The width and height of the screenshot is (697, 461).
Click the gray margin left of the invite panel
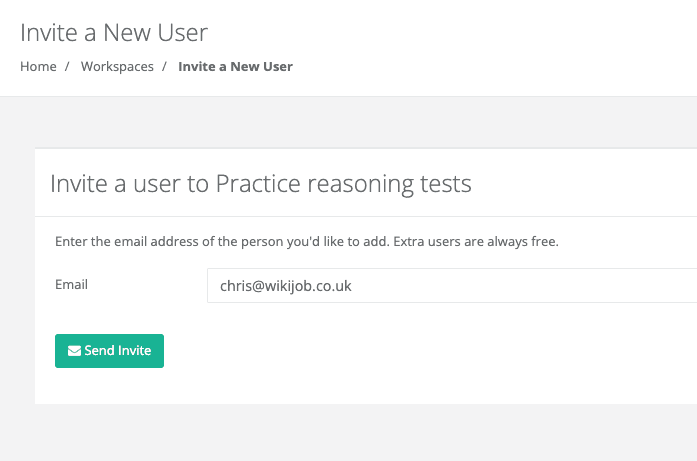click(x=17, y=280)
